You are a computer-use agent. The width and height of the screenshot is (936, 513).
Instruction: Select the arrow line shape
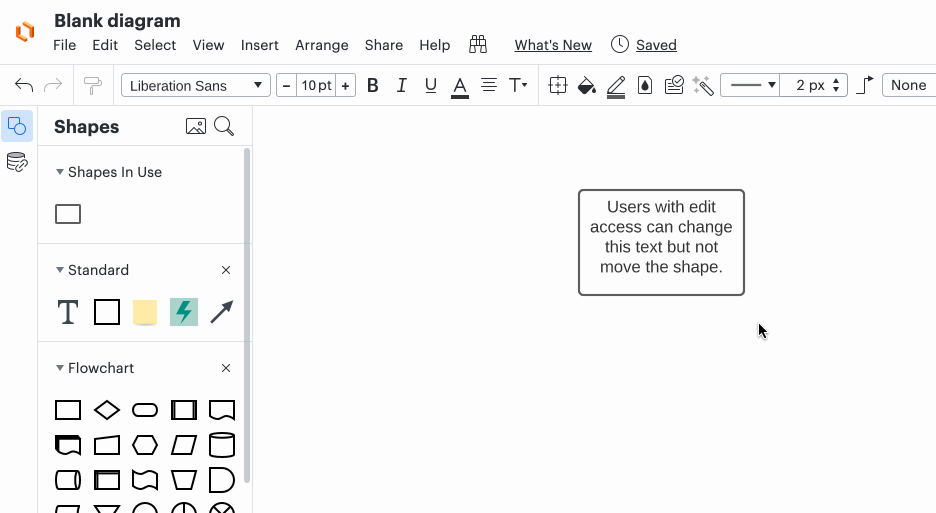[x=221, y=312]
